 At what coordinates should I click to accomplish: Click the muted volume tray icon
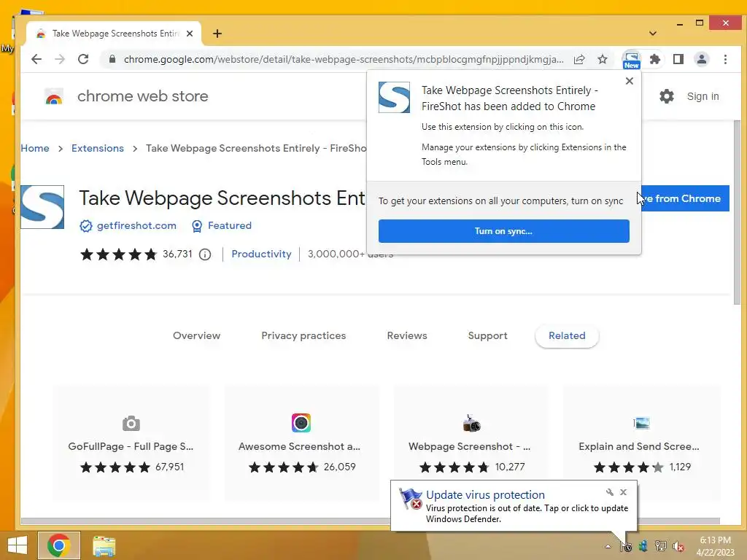click(x=678, y=546)
